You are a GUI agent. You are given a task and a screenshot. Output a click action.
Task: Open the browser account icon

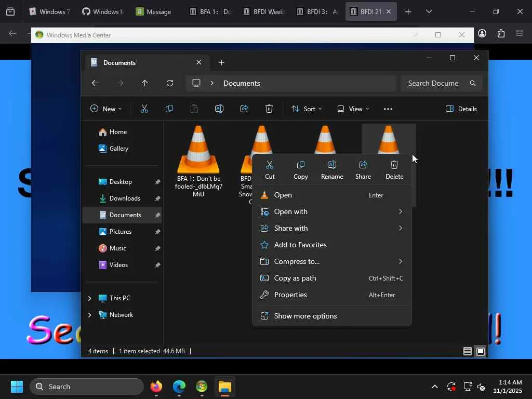coord(482,33)
